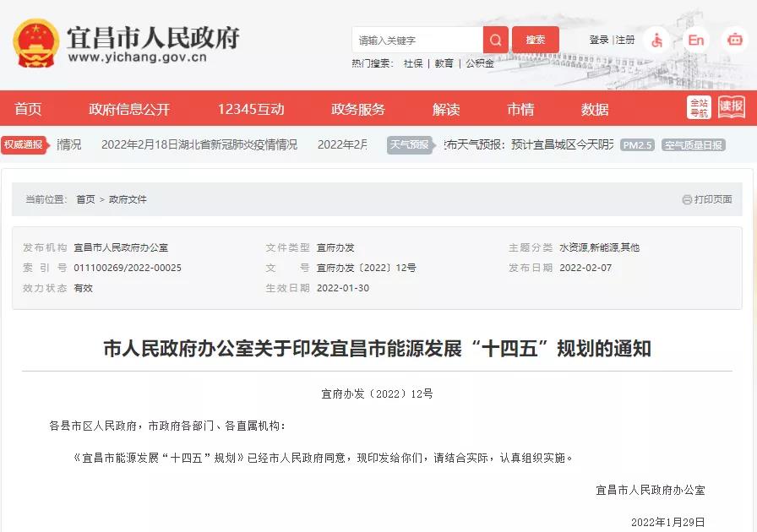The height and width of the screenshot is (532, 757).
Task: Click the magnifier search icon
Action: (496, 40)
